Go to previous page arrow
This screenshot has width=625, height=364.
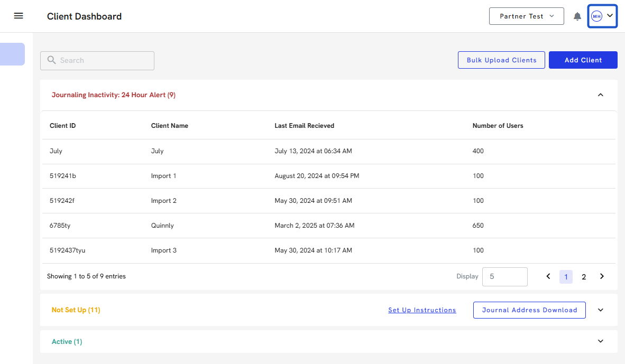[548, 276]
